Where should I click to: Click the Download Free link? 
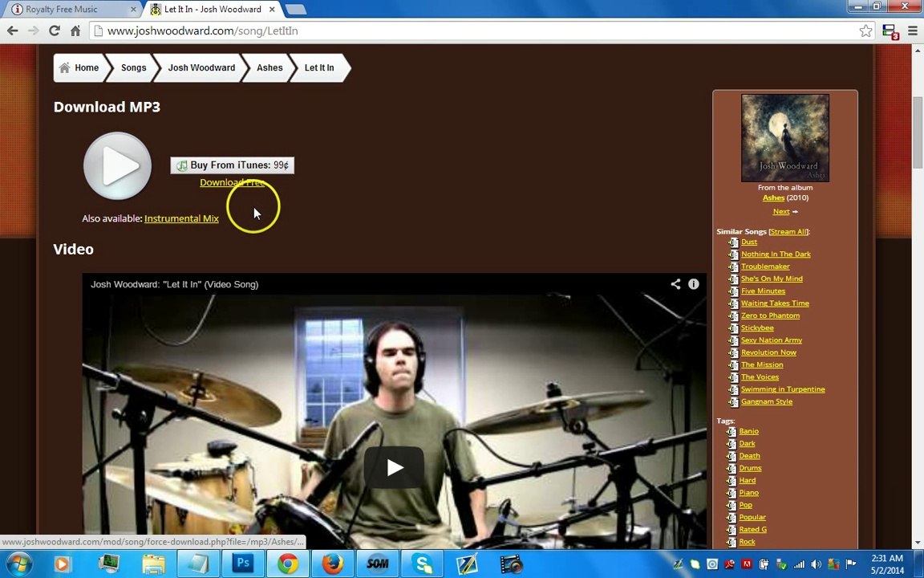click(x=232, y=182)
